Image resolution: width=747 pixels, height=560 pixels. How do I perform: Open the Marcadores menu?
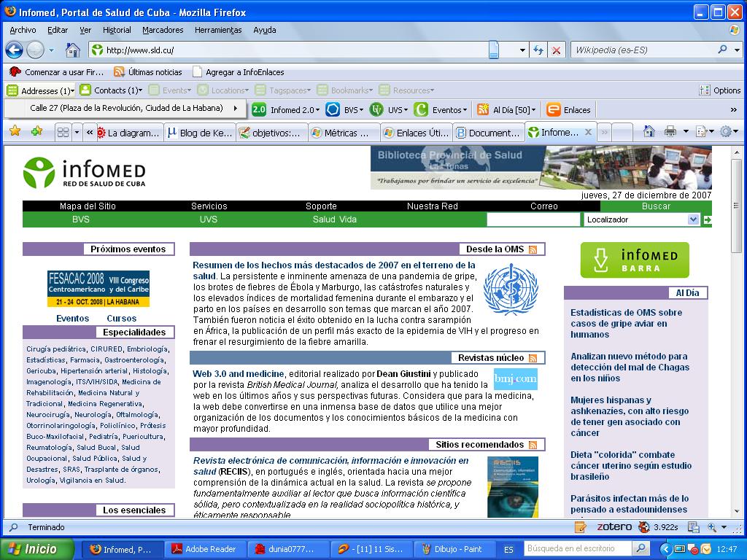pyautogui.click(x=163, y=30)
